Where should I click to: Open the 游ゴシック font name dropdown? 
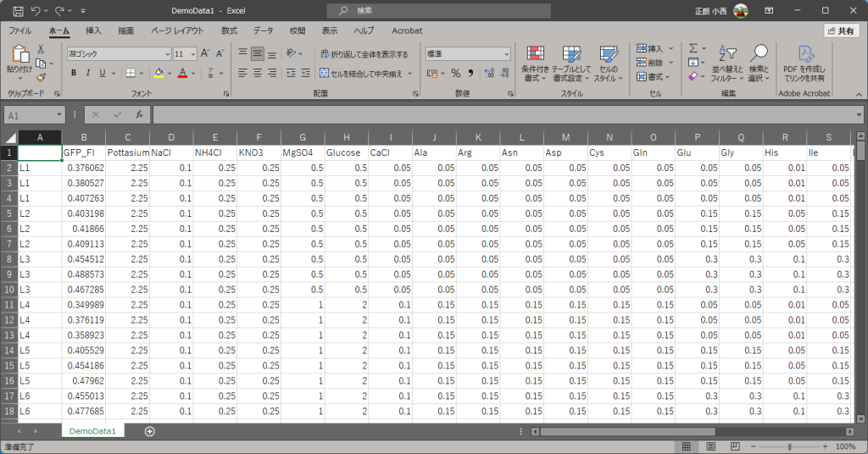119,53
